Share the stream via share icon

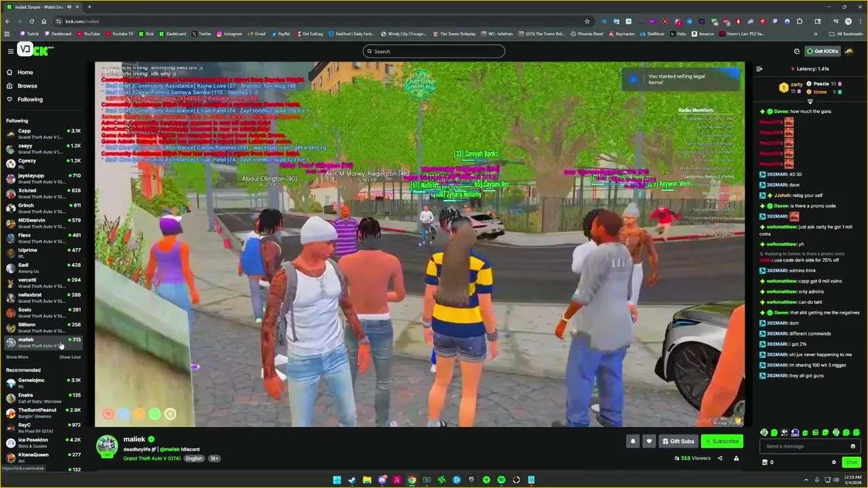720,458
